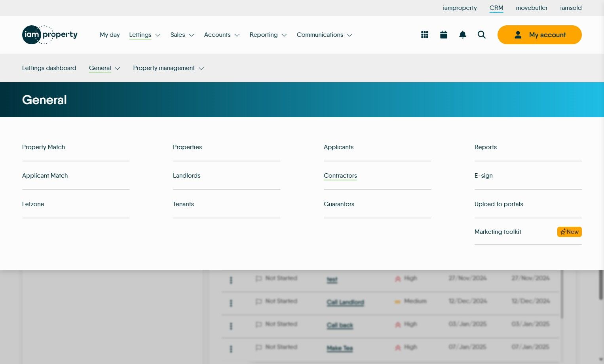604x364 pixels.
Task: Open the 'test' task link
Action: [332, 279]
